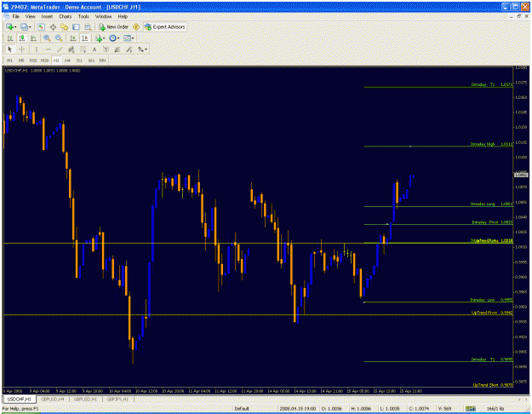Open the Market Watch window icon
This screenshot has width=532, height=414.
click(x=42, y=26)
